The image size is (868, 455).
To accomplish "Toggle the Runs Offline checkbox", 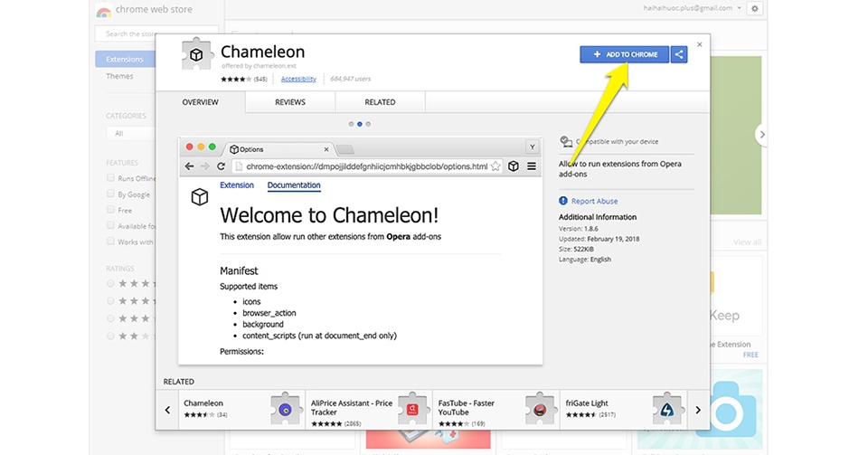I will coord(110,177).
